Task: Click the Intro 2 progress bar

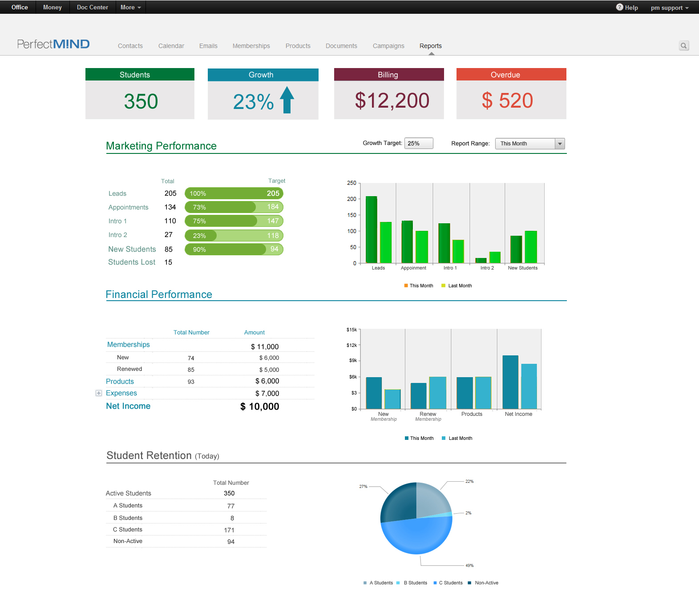Action: (234, 235)
